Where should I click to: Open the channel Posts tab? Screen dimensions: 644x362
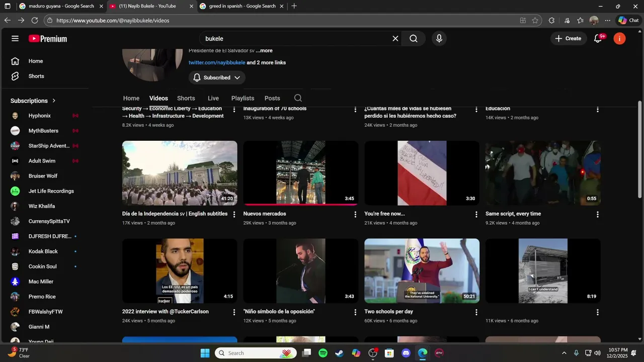(272, 98)
